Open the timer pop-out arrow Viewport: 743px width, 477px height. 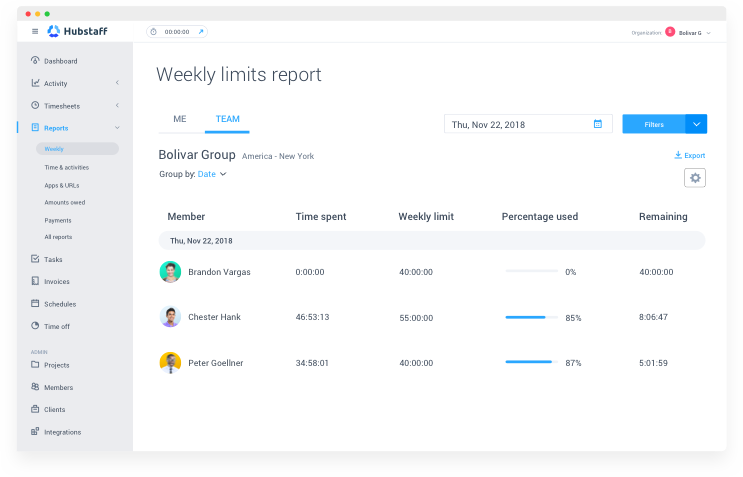[201, 32]
